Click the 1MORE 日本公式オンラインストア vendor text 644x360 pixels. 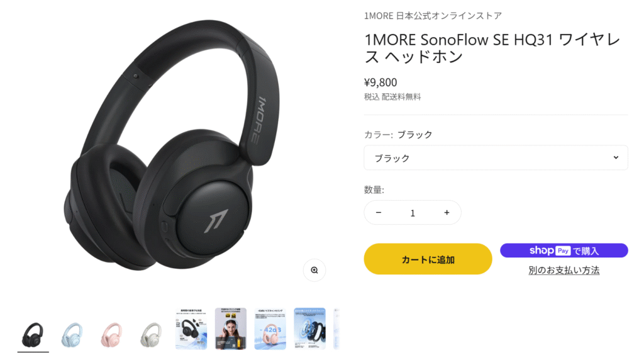(433, 16)
